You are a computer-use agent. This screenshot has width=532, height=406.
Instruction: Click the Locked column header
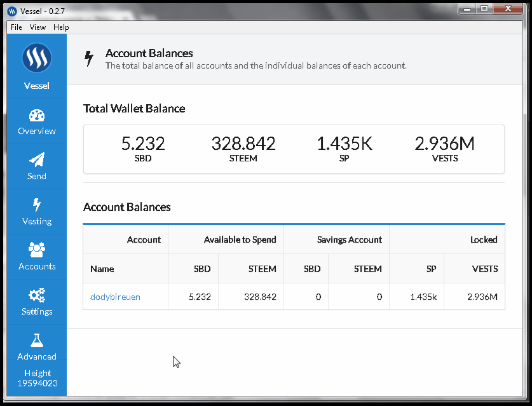pos(447,240)
